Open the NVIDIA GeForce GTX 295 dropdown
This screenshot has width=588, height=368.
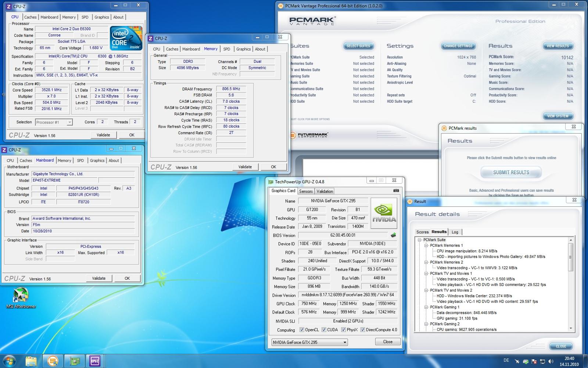point(309,342)
